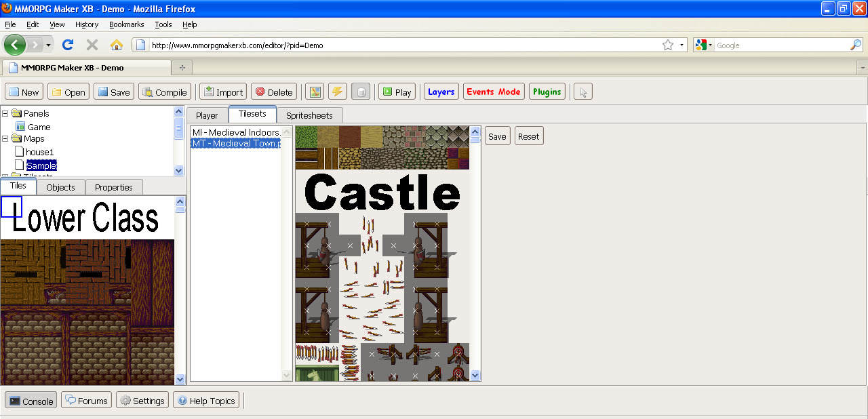This screenshot has height=419, width=868.
Task: Click the Import toolbar button
Action: (x=222, y=92)
